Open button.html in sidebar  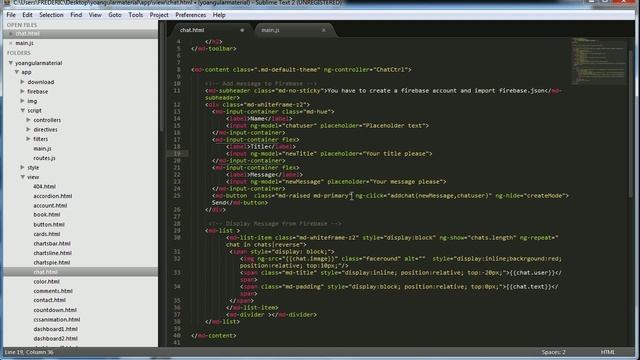point(49,224)
